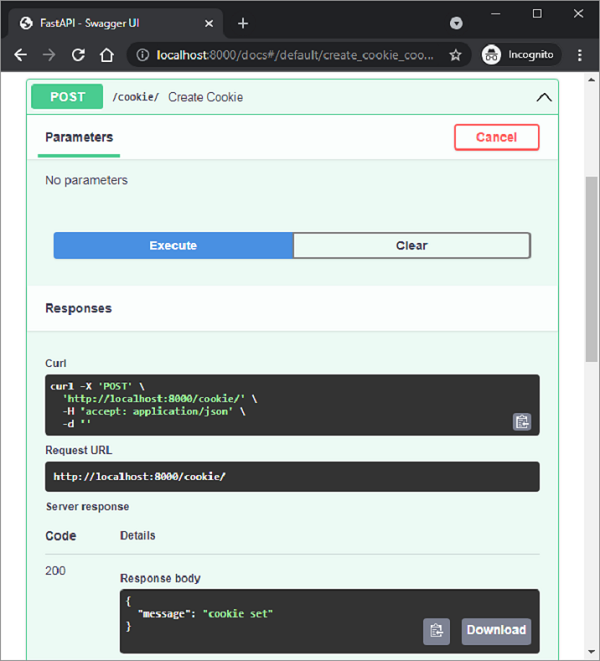
Task: Open the Chrome three-dot menu
Action: [580, 55]
